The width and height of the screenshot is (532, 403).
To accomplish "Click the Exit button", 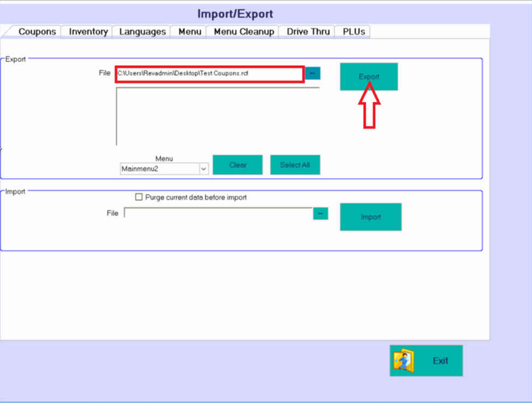I will pyautogui.click(x=426, y=360).
